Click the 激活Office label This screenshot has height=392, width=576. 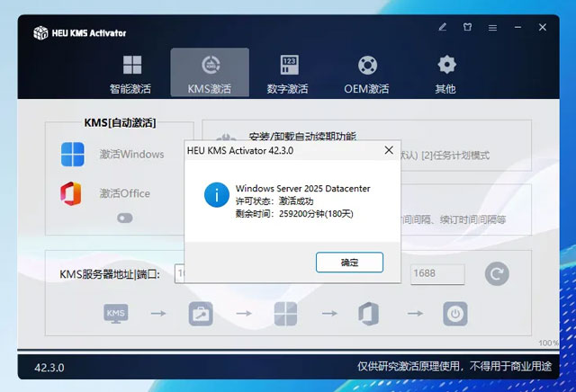tap(124, 193)
